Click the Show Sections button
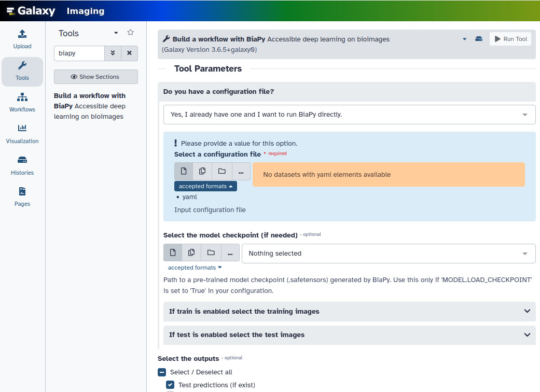540x392 pixels. [x=96, y=77]
